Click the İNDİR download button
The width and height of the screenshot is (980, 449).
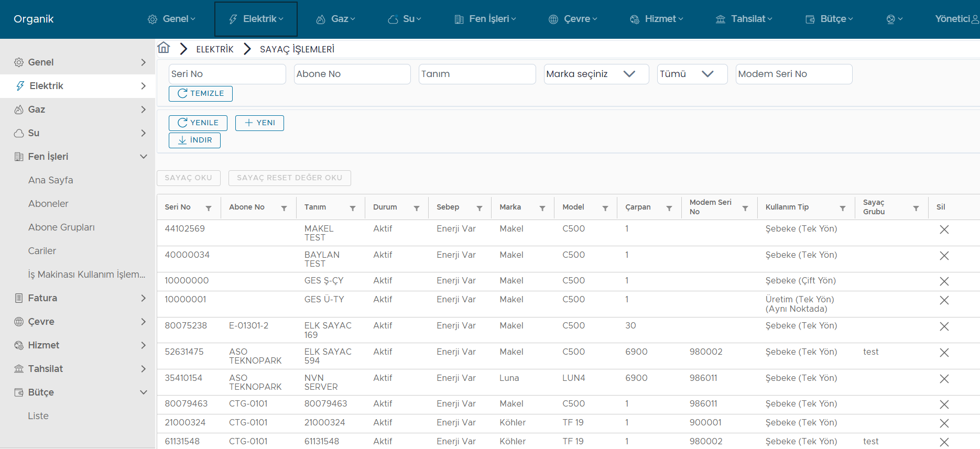click(x=194, y=140)
